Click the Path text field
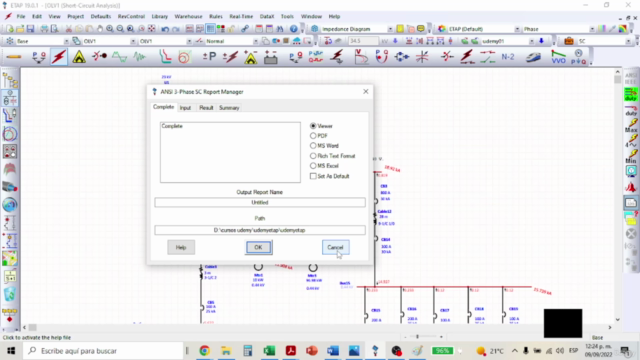The image size is (640, 360). (260, 230)
